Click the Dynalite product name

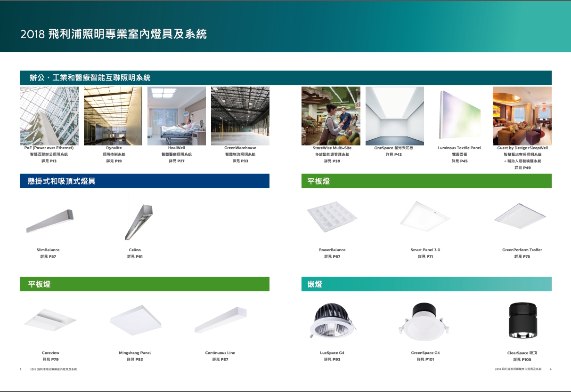click(x=114, y=148)
